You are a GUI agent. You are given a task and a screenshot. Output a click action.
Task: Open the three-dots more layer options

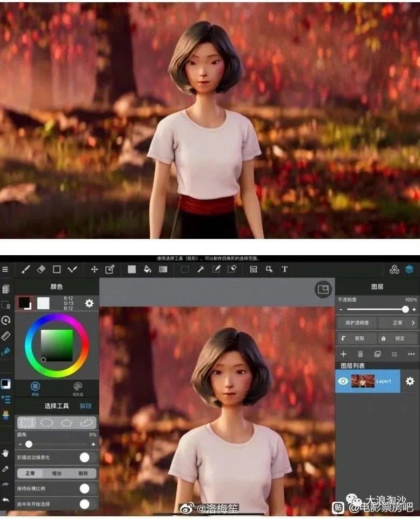411,354
